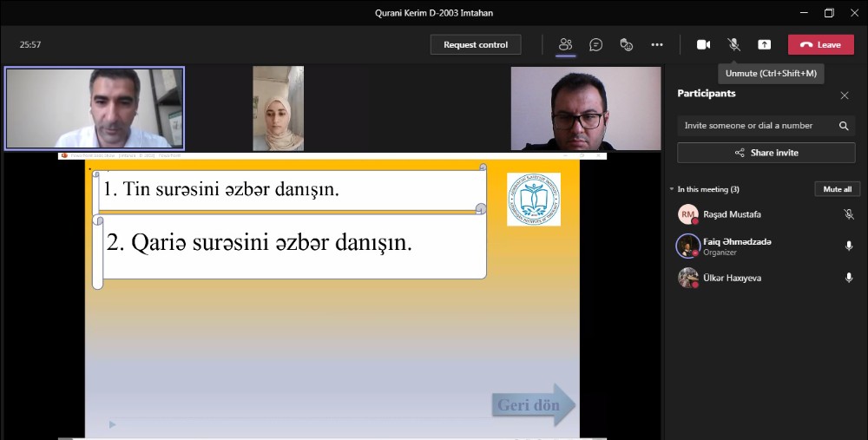Click the Request control button
868x440 pixels.
pos(476,45)
